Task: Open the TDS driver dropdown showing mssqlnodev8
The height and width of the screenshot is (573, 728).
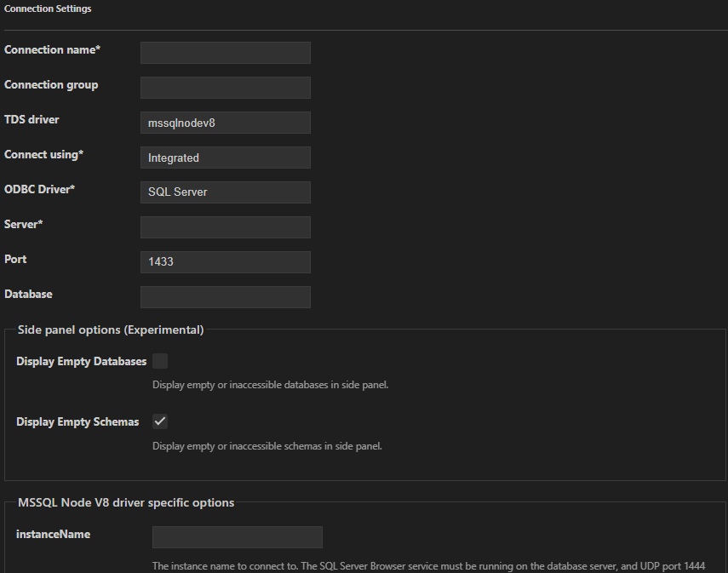Action: (x=225, y=123)
